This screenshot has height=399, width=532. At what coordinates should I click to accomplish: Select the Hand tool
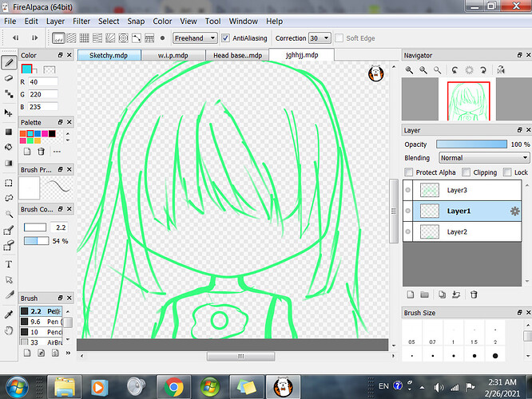[9, 330]
